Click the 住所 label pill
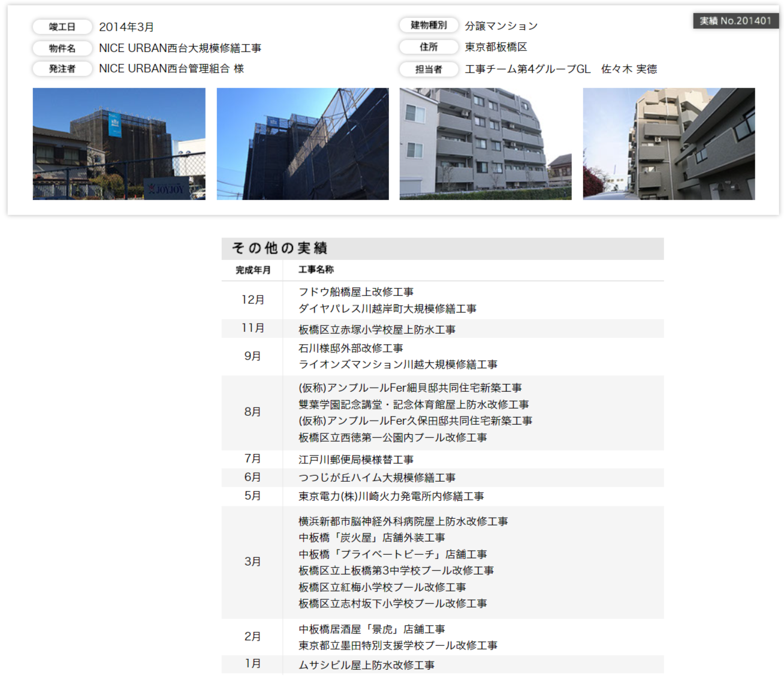This screenshot has width=784, height=686. [x=429, y=47]
